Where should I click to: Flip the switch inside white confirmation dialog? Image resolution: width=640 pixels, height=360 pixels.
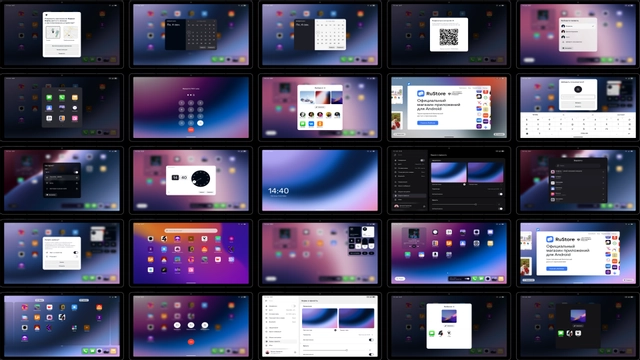pos(76,253)
